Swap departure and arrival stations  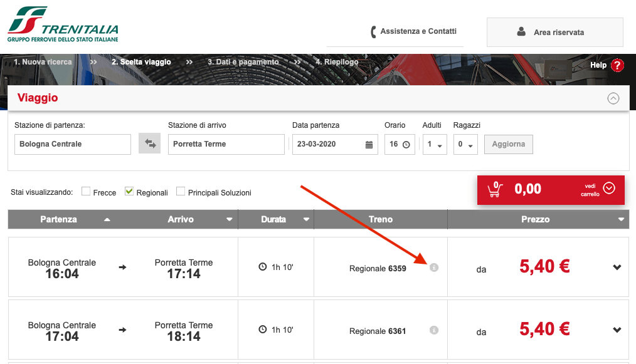coord(150,143)
